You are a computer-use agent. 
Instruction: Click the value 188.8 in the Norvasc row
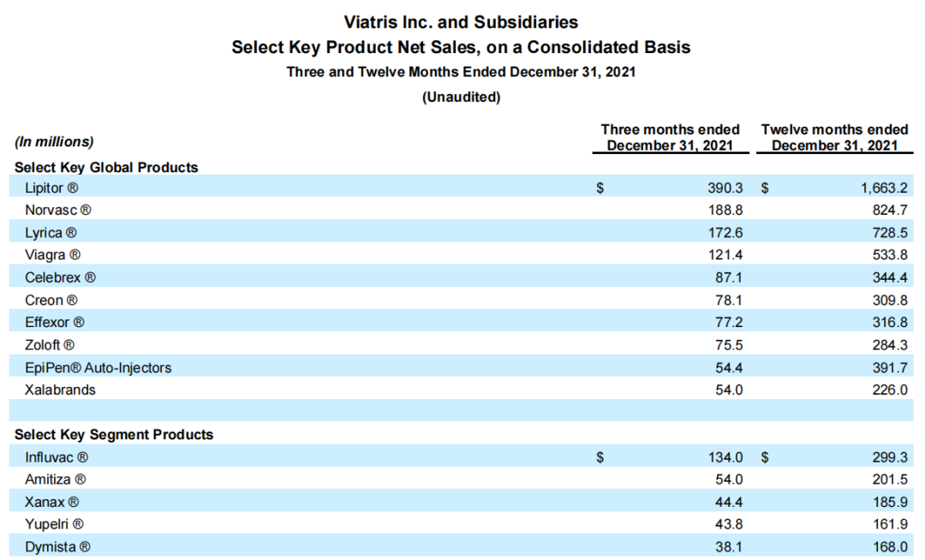click(725, 211)
